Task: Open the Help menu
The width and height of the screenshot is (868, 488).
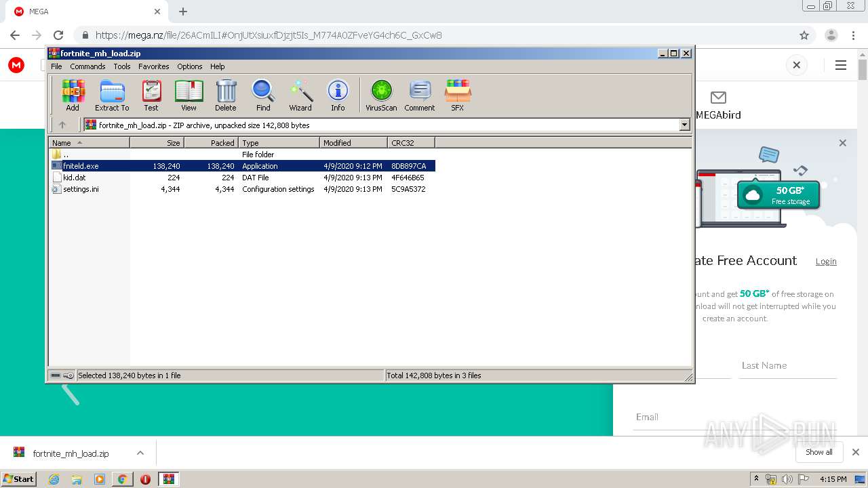Action: (217, 66)
